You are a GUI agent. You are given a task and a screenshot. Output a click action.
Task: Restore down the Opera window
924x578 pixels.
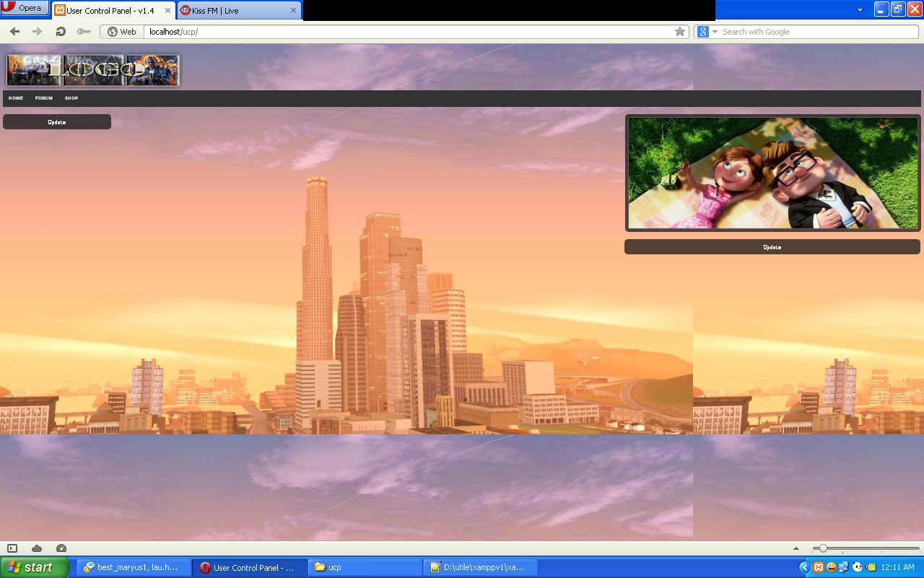point(898,9)
